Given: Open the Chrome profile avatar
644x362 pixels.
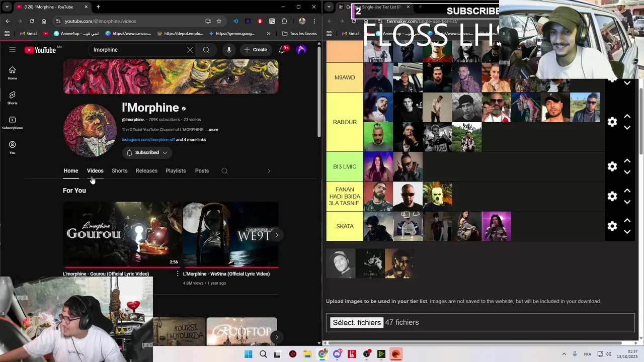Looking at the screenshot, I should pyautogui.click(x=302, y=21).
